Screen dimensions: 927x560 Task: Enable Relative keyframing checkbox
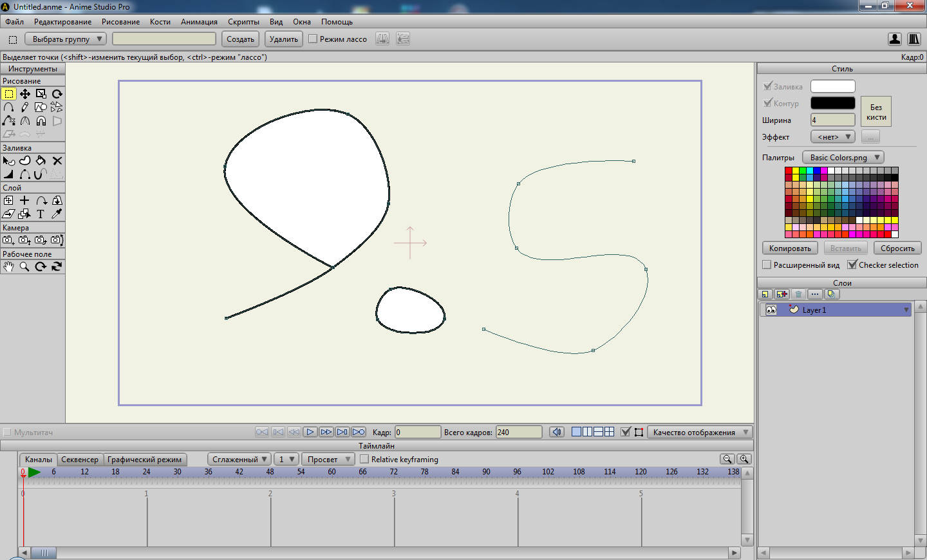pos(364,459)
